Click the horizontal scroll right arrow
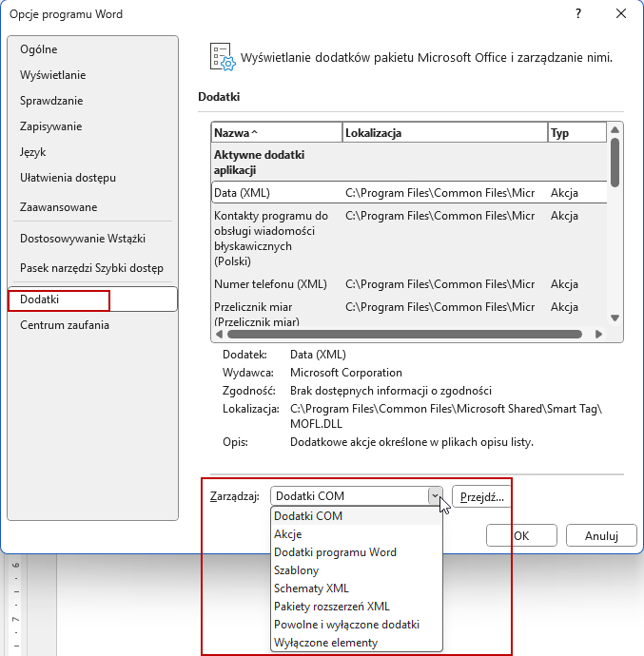This screenshot has height=656, width=644. [598, 334]
